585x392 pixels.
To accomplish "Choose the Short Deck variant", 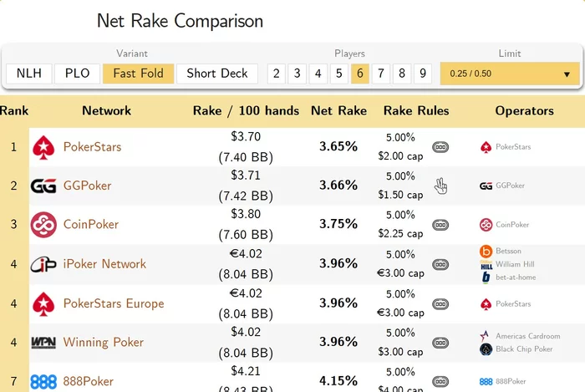I will [x=217, y=74].
